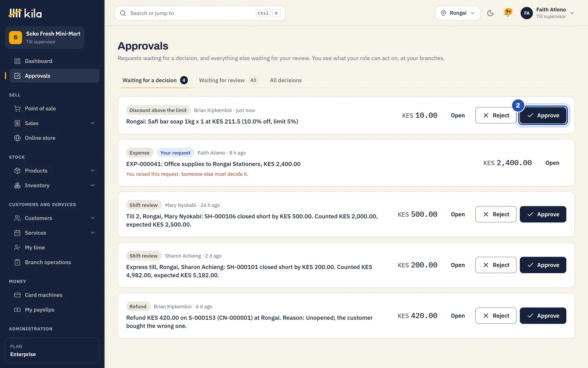This screenshot has height=368, width=588.
Task: Click the Dashboard grid icon in the sidebar
Action: (x=17, y=61)
